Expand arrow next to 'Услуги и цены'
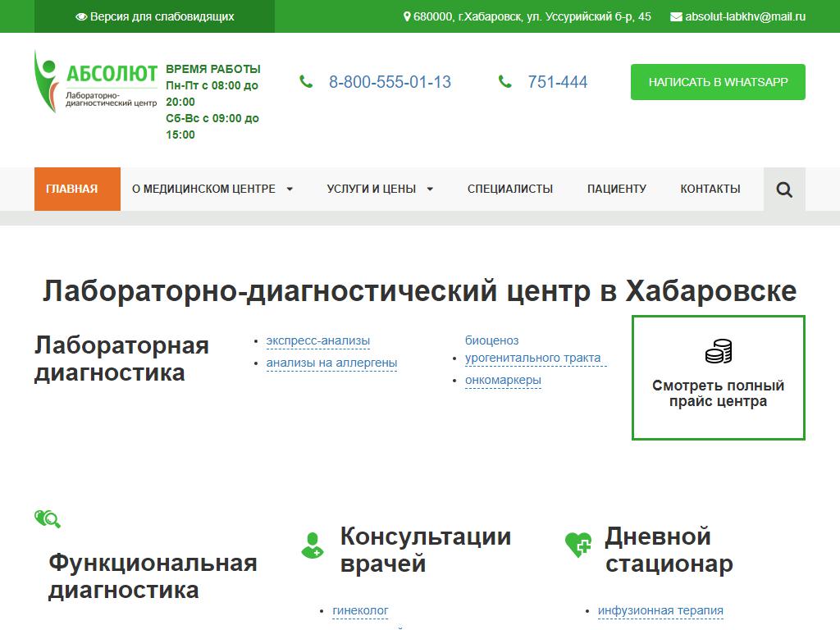The height and width of the screenshot is (630, 840). tap(430, 189)
